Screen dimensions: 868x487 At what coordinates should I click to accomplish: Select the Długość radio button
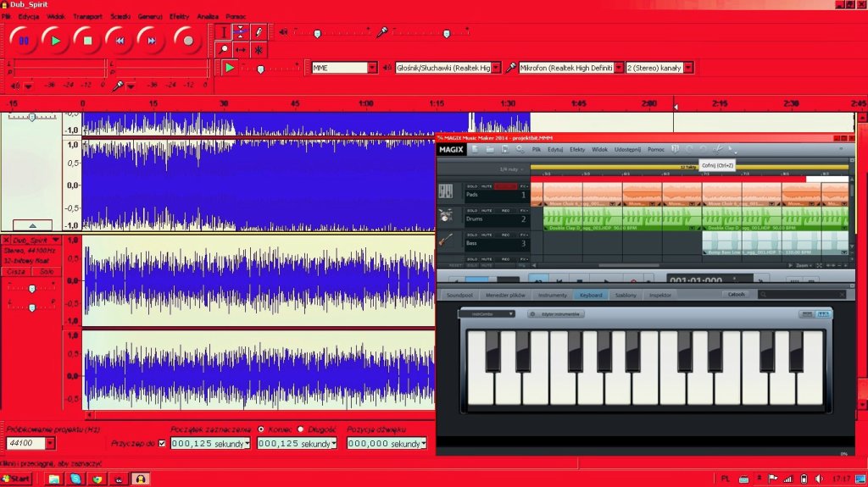pyautogui.click(x=301, y=429)
